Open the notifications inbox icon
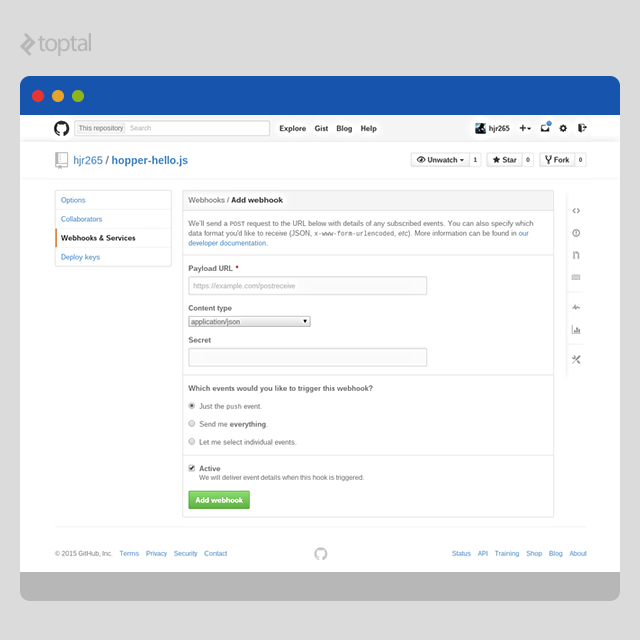This screenshot has width=640, height=640. (545, 128)
